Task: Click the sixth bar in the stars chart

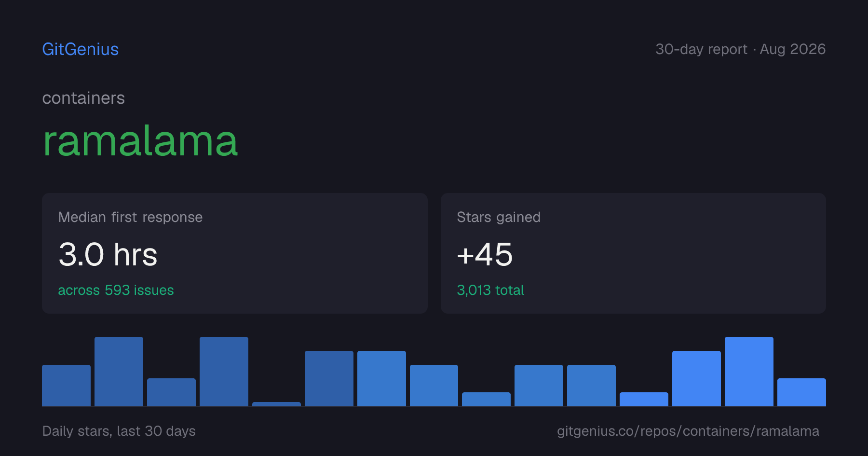Action: tap(329, 378)
